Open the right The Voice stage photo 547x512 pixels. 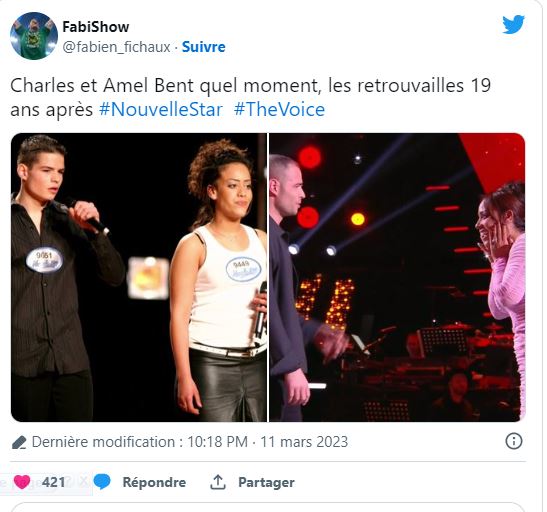397,277
